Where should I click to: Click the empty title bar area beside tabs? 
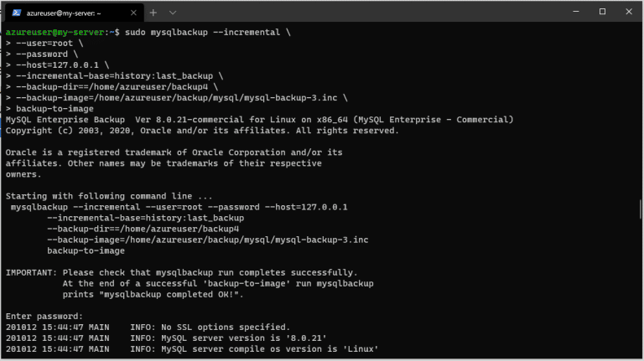tap(370, 12)
